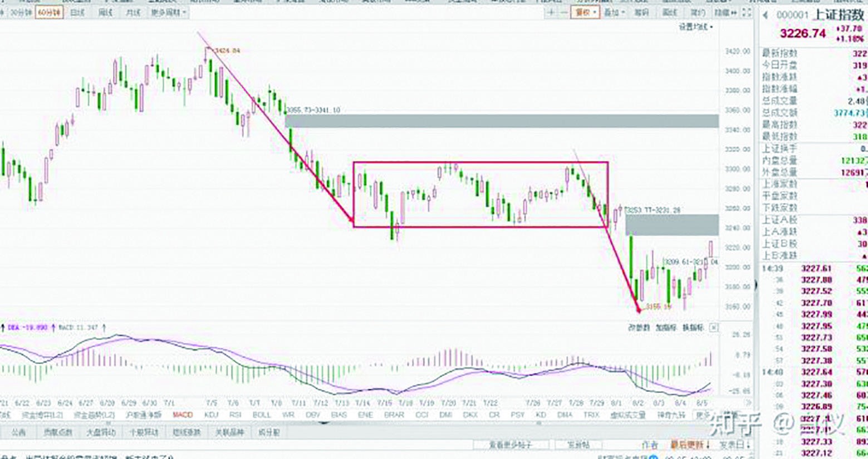Click the 查看更多帖子 button
The width and height of the screenshot is (868, 459).
click(511, 445)
